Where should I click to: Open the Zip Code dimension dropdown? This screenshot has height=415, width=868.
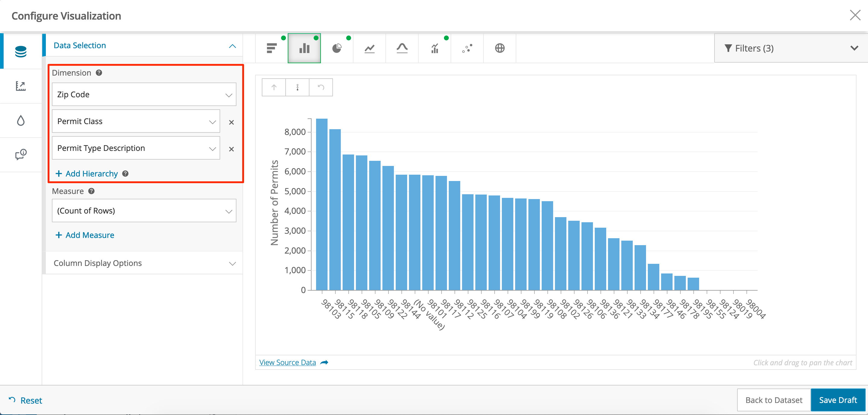pos(144,94)
